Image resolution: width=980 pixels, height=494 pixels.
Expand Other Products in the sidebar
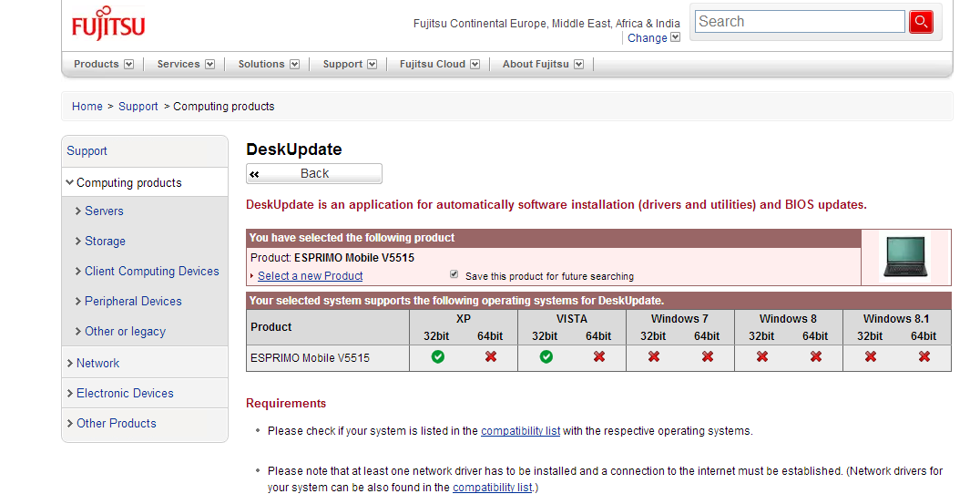(70, 423)
